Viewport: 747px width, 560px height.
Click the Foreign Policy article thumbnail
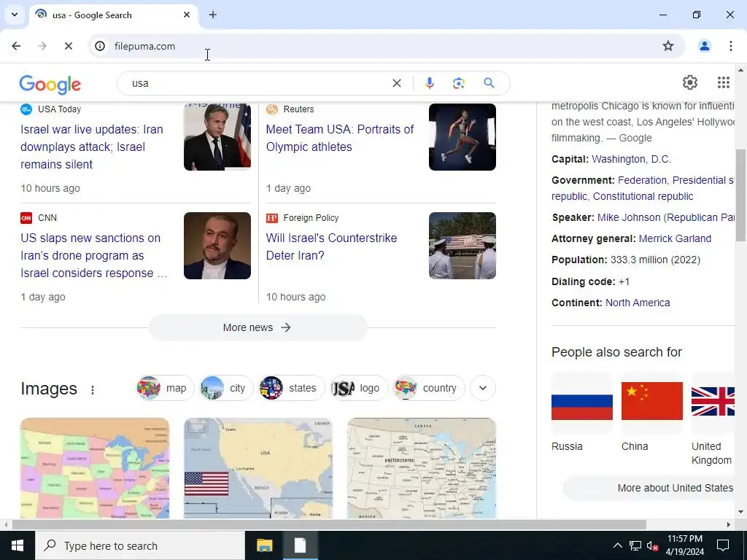tap(462, 246)
